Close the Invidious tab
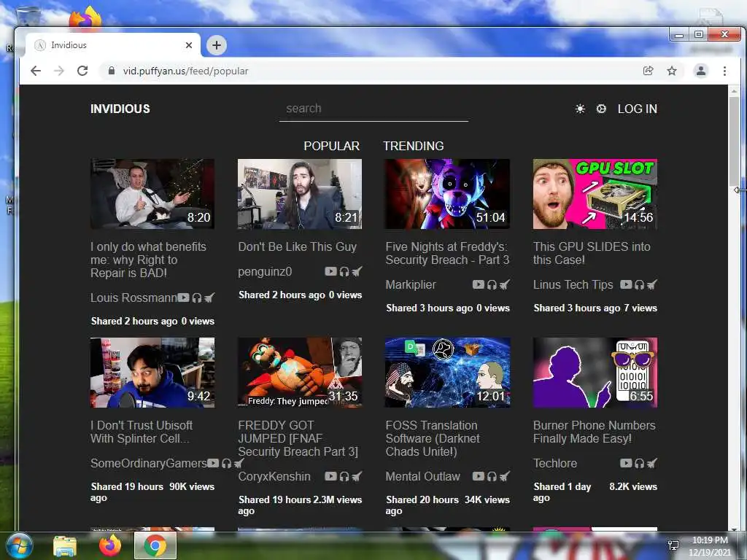This screenshot has height=560, width=747. tap(189, 45)
